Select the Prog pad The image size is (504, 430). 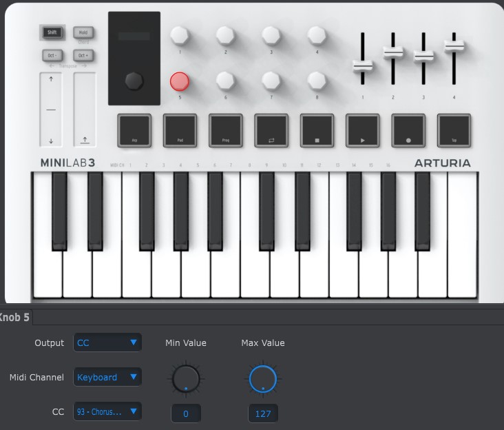pyautogui.click(x=226, y=130)
